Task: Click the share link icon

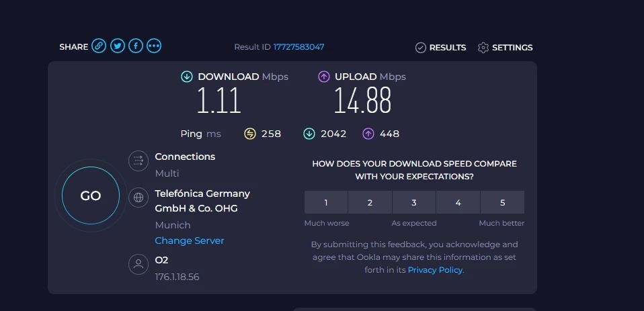Action: 99,46
